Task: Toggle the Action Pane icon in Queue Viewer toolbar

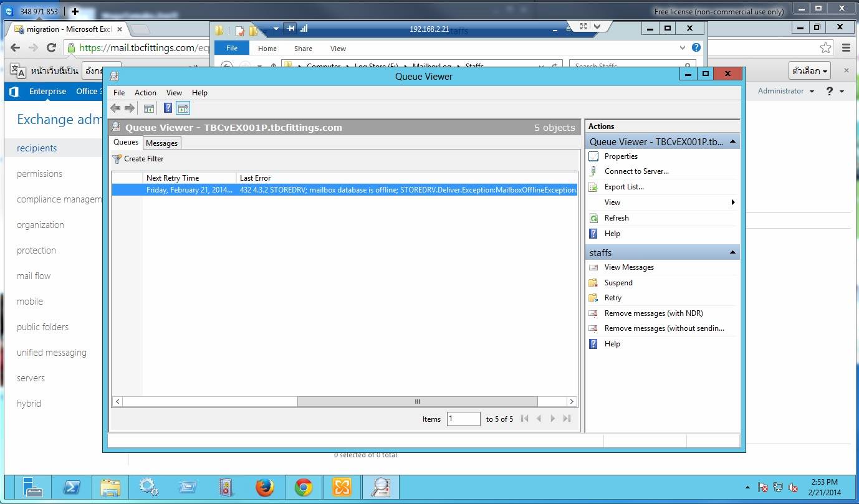Action: [x=183, y=108]
